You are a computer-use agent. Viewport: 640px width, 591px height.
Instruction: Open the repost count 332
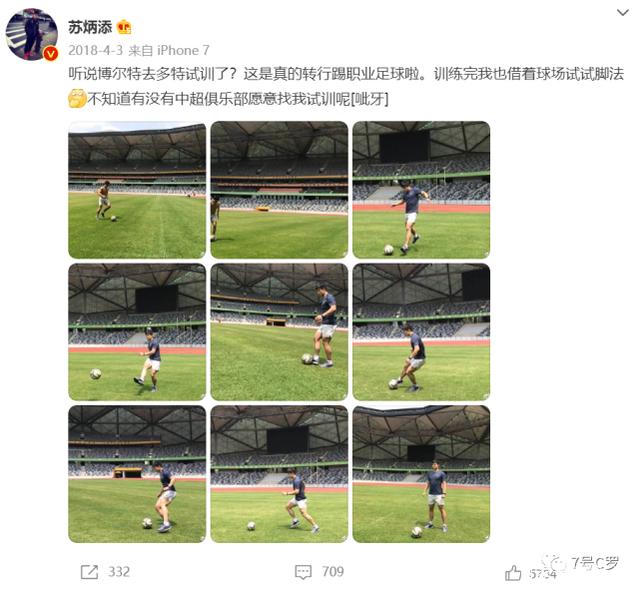pos(119,572)
